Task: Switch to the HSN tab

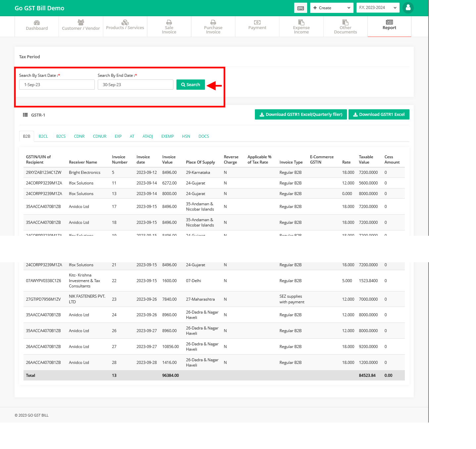Action: 186,136
